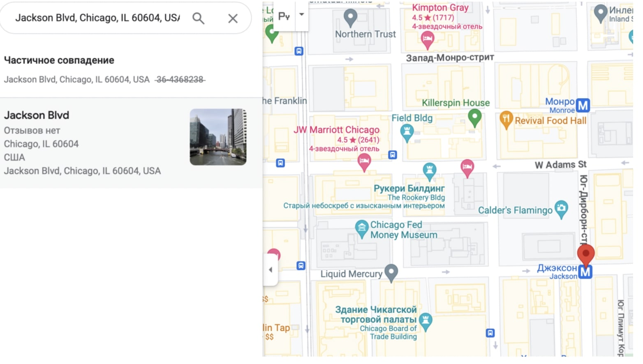The image size is (643, 364).
Task: Click the Field Bldg label
Action: coord(412,118)
